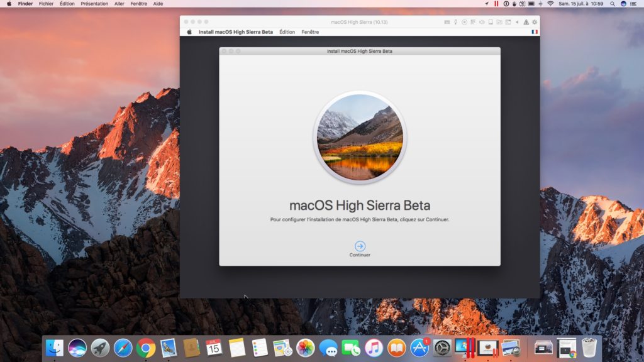
Task: Open iTunes music icon in Dock
Action: 374,348
